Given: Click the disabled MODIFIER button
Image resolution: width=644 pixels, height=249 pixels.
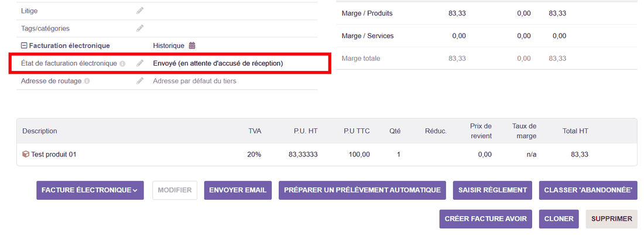Looking at the screenshot, I should point(174,190).
